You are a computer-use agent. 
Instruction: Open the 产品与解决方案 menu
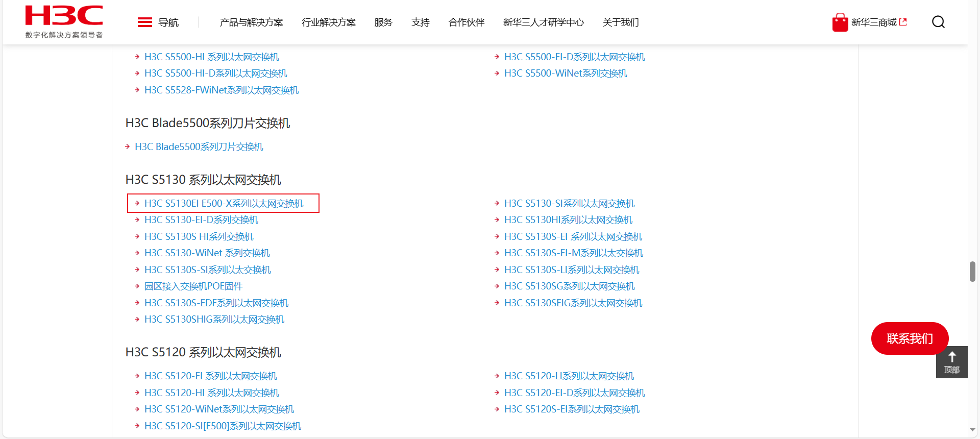pos(251,22)
